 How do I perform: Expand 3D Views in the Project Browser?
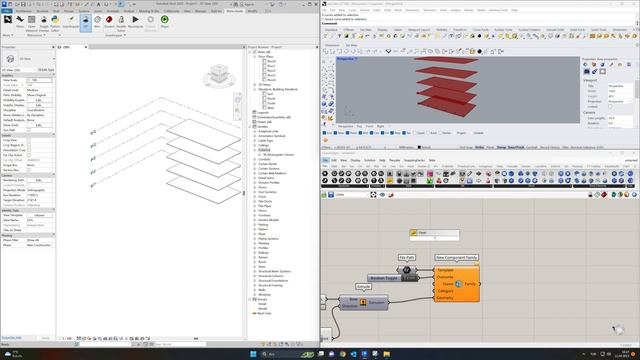[x=255, y=84]
